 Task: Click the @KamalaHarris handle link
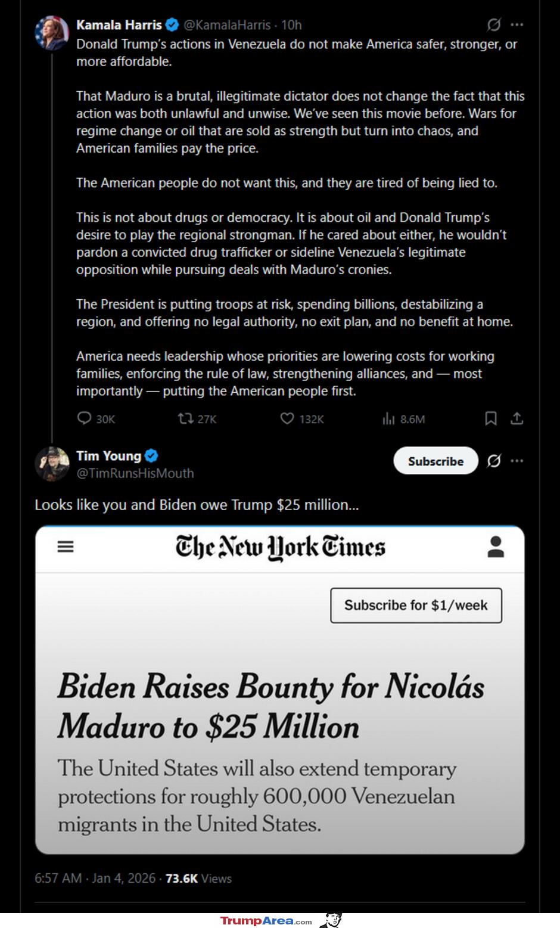226,25
